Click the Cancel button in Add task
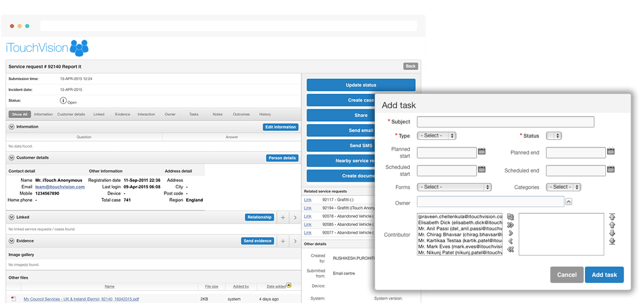This screenshot has height=303, width=644. 567,275
